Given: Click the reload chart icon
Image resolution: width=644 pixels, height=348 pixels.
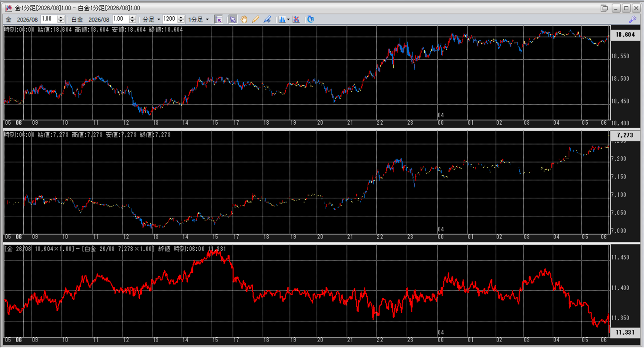Looking at the screenshot, I should point(310,20).
